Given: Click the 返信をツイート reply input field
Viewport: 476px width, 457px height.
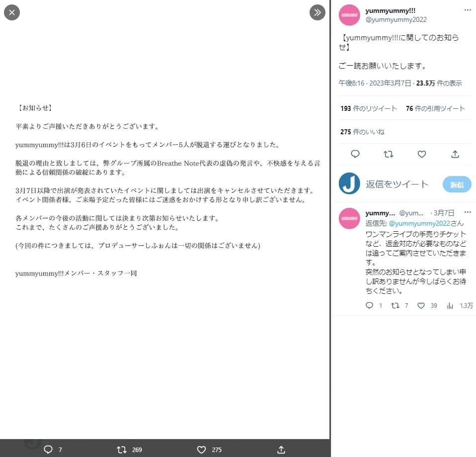Looking at the screenshot, I should click(x=396, y=184).
